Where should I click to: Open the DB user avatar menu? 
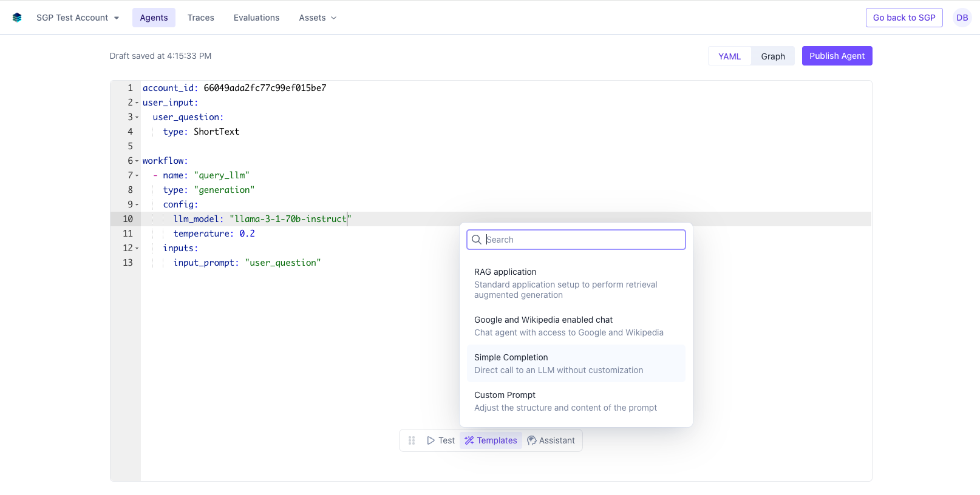point(962,18)
